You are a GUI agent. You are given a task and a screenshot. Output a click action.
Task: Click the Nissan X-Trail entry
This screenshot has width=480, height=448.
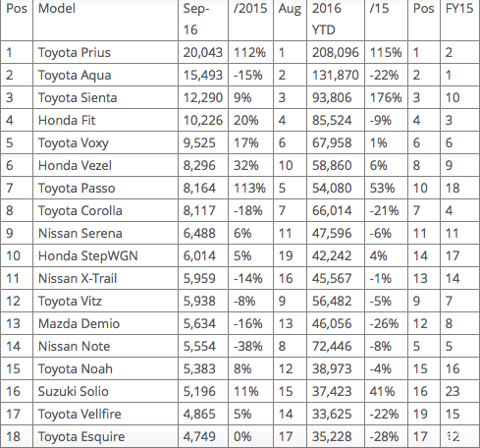point(78,278)
